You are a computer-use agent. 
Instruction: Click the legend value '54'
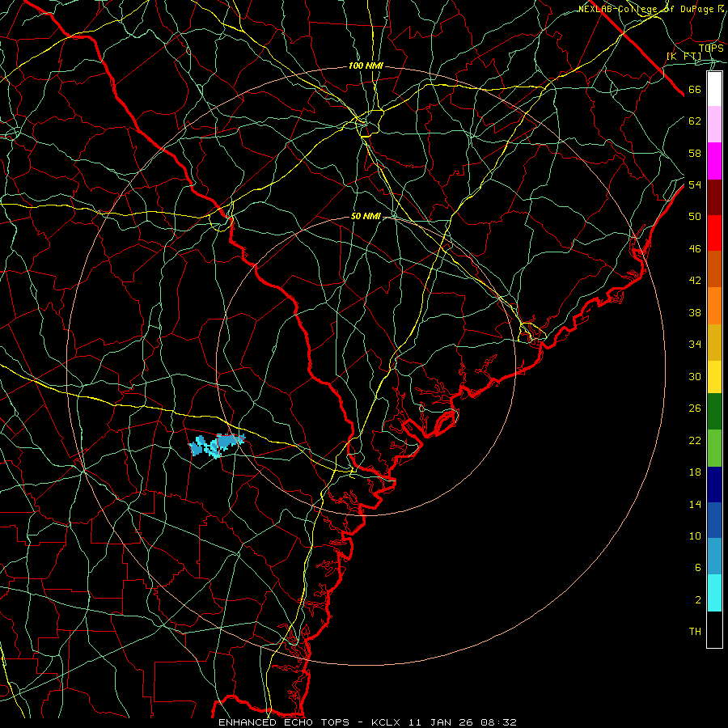pos(695,184)
